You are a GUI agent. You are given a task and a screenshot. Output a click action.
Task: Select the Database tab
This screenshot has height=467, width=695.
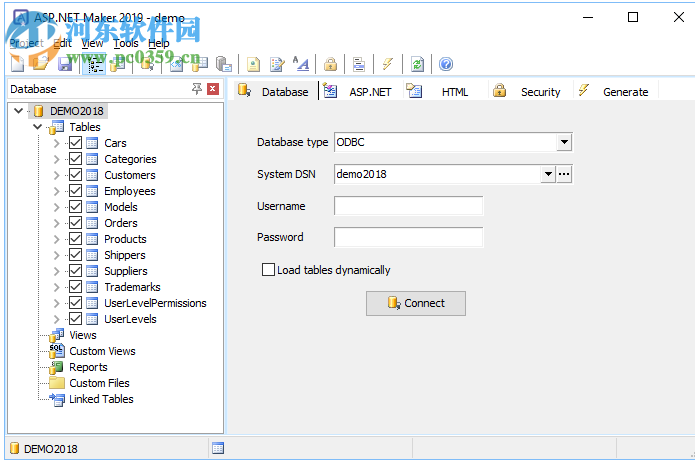[275, 91]
